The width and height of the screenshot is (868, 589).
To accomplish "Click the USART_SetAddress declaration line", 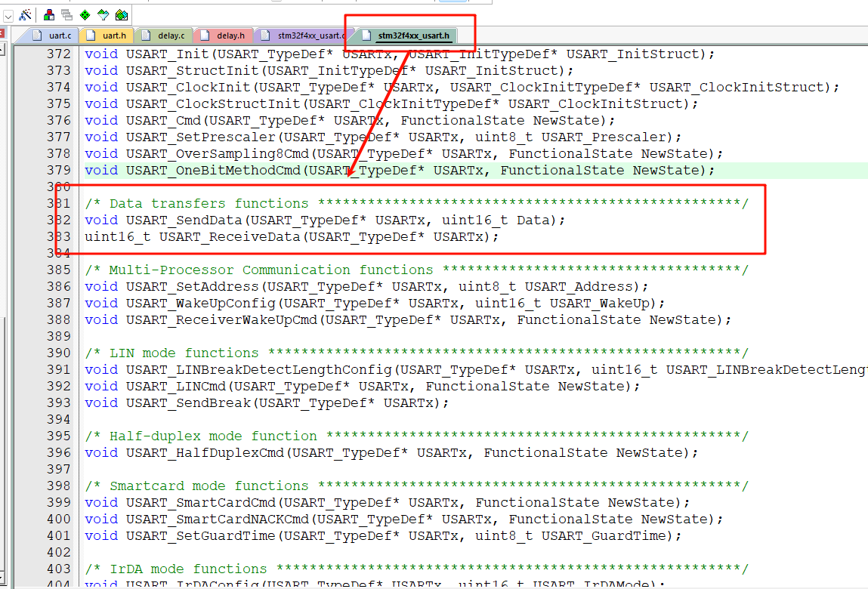I will pyautogui.click(x=366, y=287).
